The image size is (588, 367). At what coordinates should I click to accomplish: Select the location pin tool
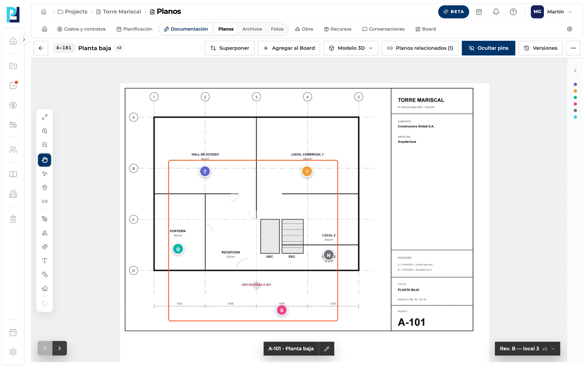tap(45, 187)
